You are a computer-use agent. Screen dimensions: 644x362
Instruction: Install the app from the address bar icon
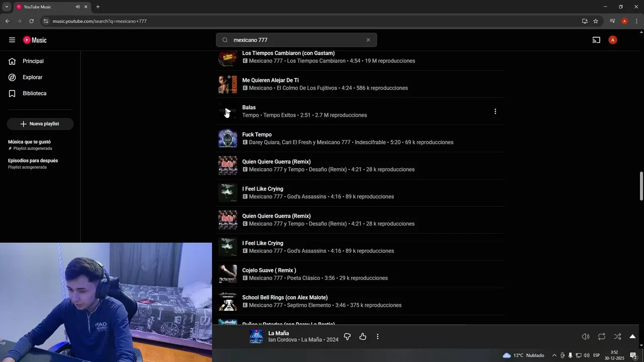point(585,21)
